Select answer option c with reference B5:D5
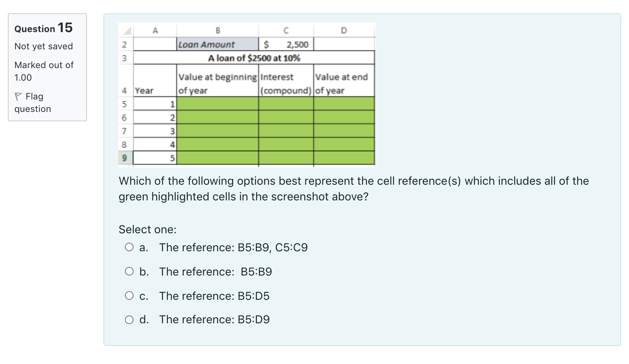The image size is (629, 364). point(129,296)
